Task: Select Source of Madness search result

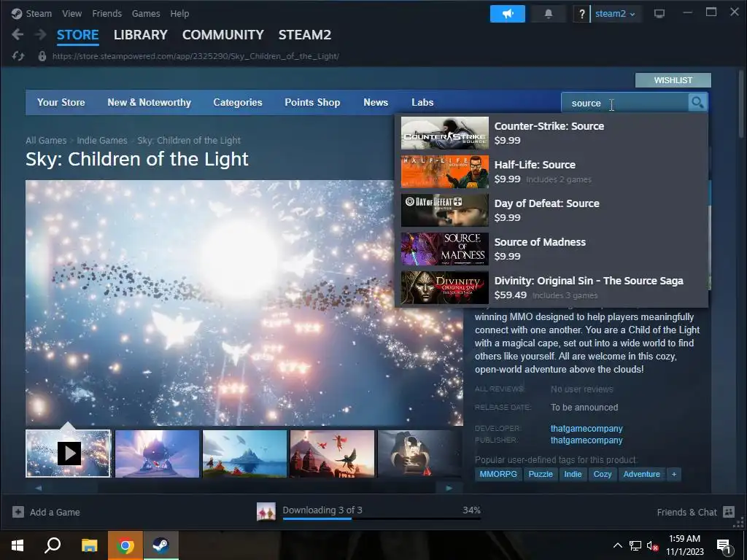Action: pos(551,249)
